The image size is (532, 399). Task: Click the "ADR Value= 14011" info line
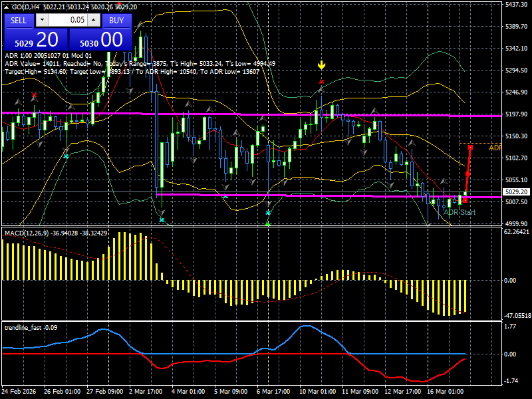point(140,63)
